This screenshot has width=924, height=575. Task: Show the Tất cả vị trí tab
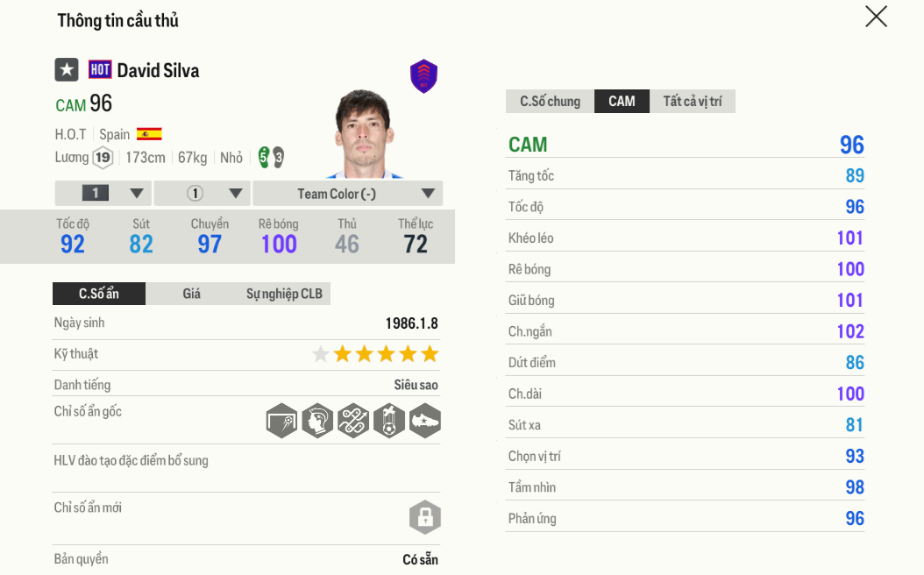pos(692,102)
